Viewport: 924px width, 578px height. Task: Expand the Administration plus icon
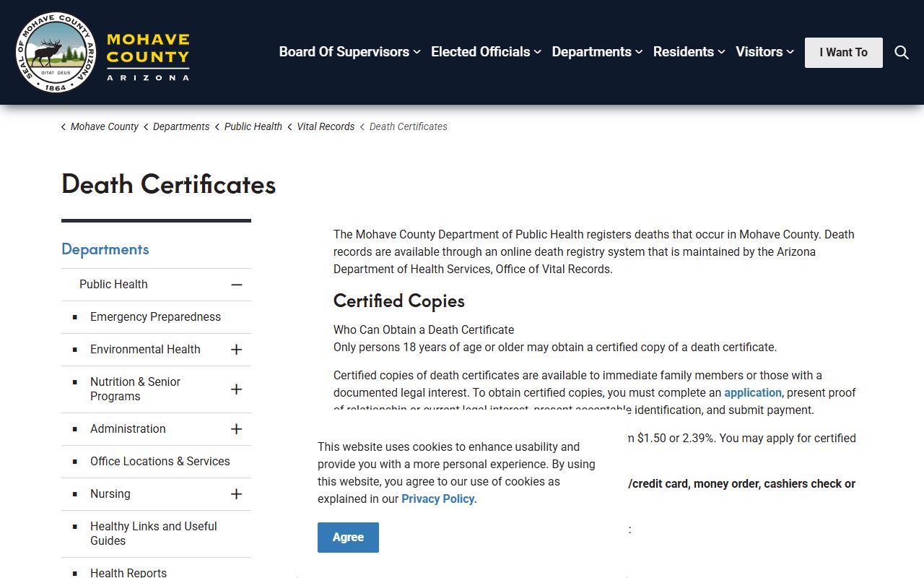(236, 429)
